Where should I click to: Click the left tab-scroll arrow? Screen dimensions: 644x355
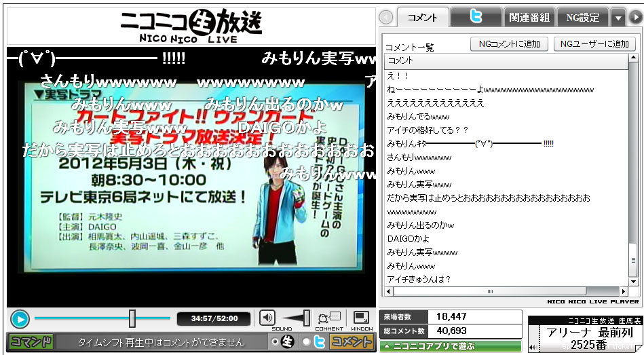point(385,17)
